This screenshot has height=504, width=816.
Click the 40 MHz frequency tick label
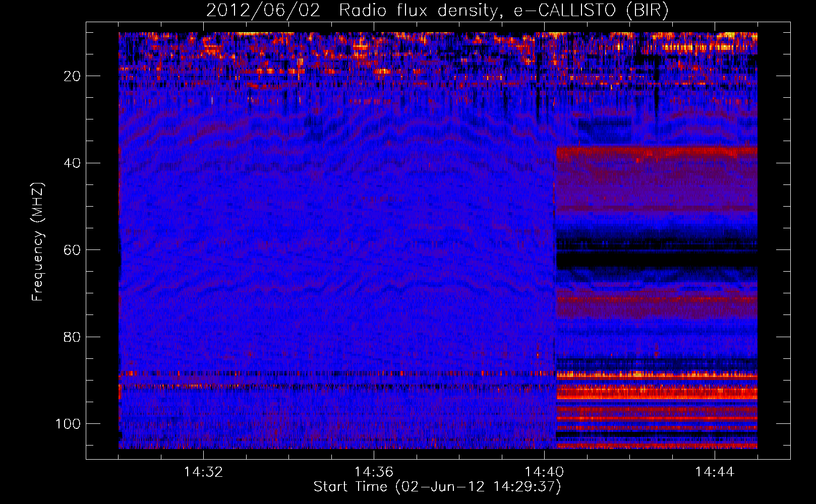tap(72, 163)
